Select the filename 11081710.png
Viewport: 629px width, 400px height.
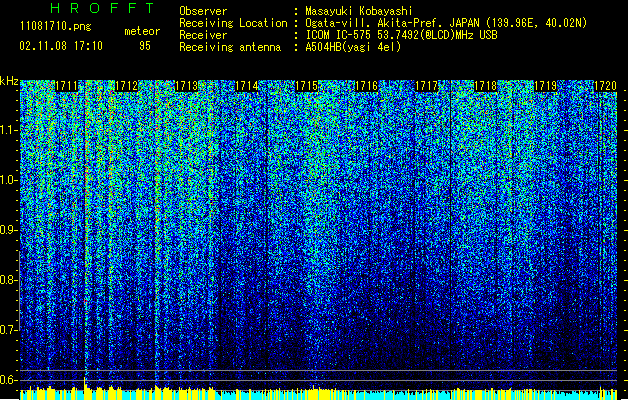[56, 27]
